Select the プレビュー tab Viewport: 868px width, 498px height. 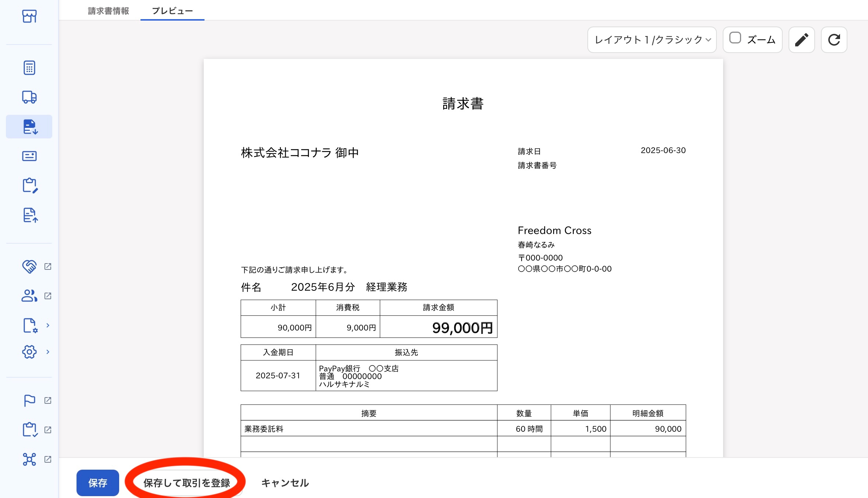[172, 11]
